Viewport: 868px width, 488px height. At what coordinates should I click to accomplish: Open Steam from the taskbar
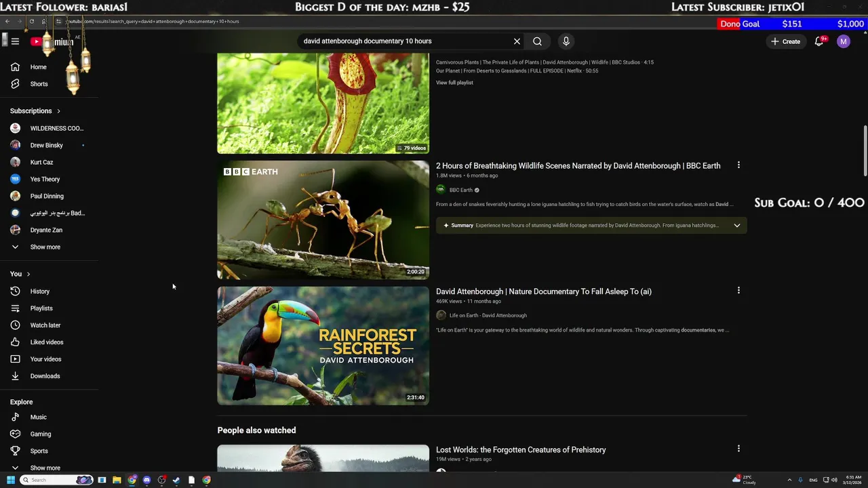[x=176, y=480]
